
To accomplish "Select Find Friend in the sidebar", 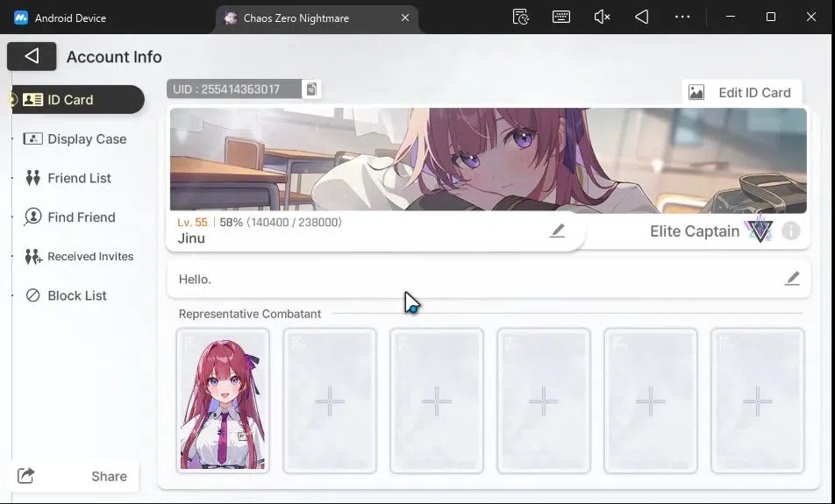I will 70,217.
